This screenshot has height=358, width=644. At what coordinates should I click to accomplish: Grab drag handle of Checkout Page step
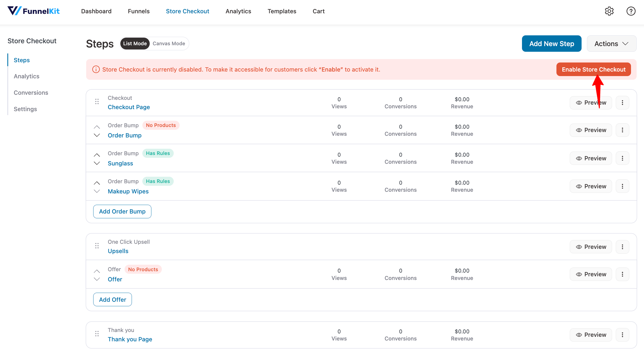(x=97, y=102)
